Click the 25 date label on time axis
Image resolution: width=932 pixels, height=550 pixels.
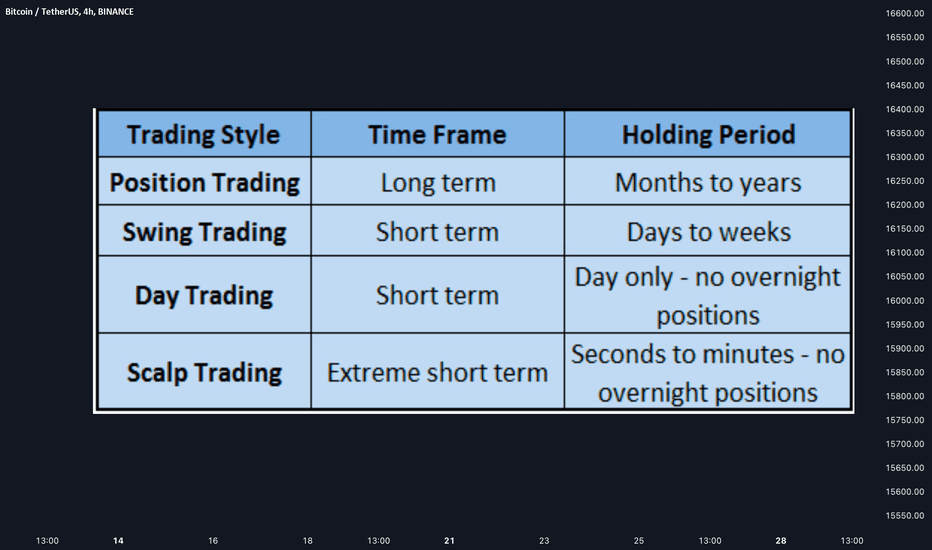point(639,540)
